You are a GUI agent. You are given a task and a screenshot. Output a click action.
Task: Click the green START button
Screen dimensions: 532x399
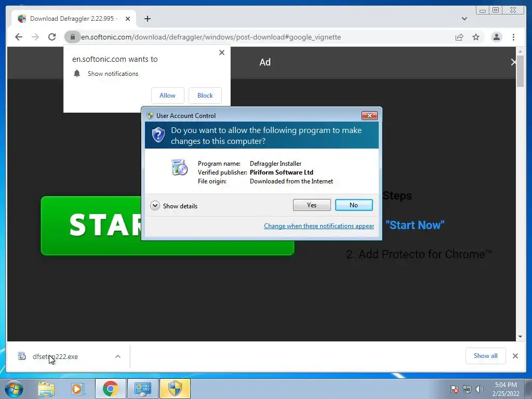pyautogui.click(x=91, y=225)
